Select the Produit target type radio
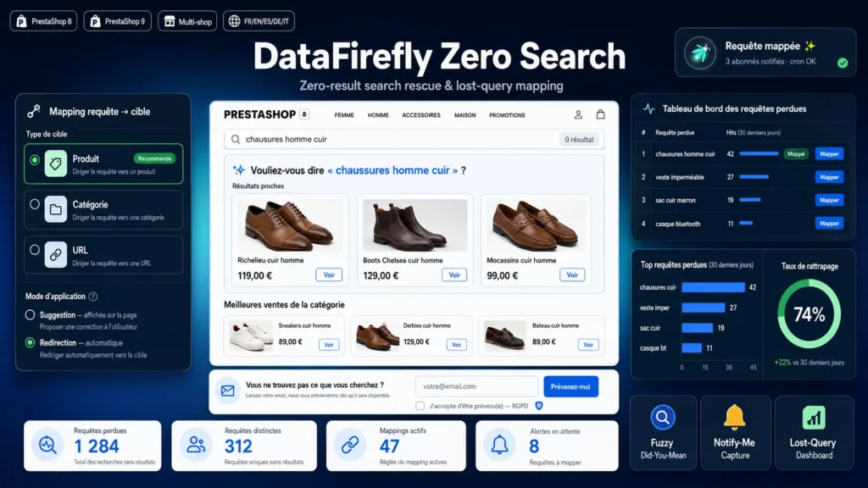The width and height of the screenshot is (868, 488). click(35, 160)
